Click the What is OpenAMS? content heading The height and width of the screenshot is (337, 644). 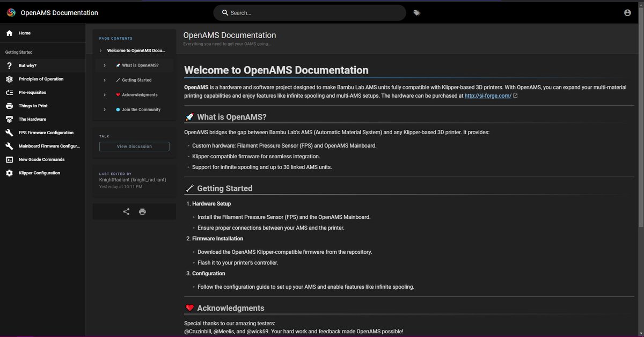pos(231,117)
